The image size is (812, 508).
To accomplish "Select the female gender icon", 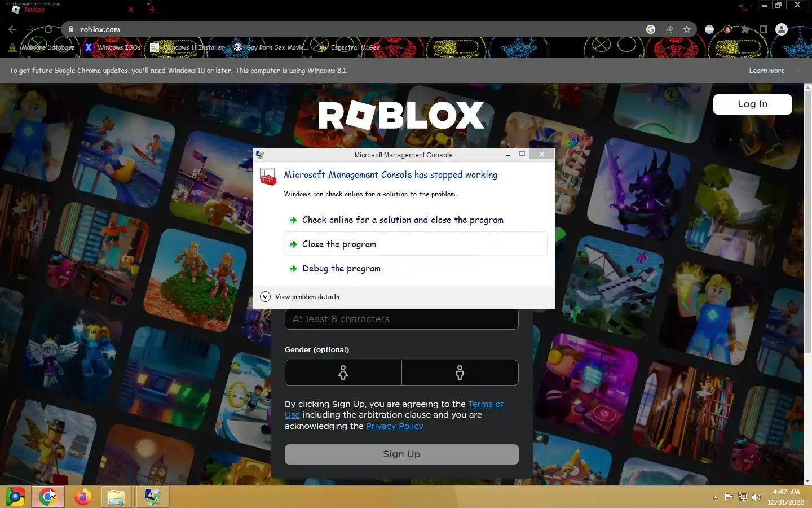I will (343, 373).
